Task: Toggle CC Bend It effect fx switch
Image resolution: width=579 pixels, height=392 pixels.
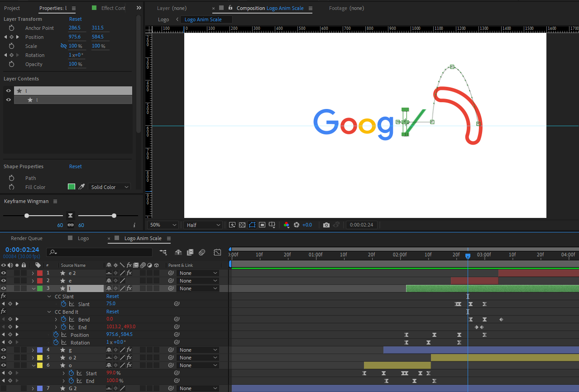Action: (4, 312)
